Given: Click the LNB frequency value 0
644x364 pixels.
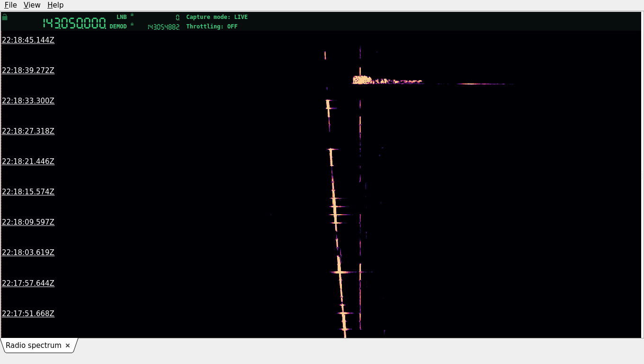Looking at the screenshot, I should pos(178,18).
